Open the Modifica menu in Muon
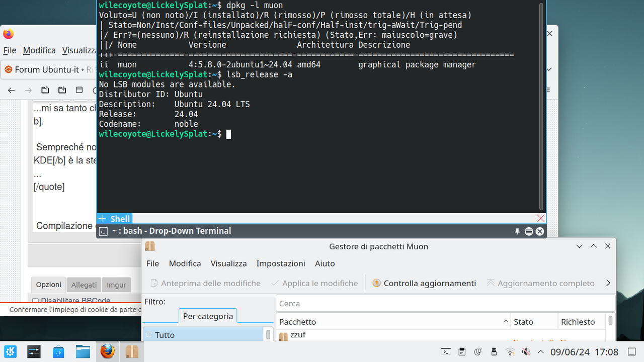Image resolution: width=644 pixels, height=362 pixels. (185, 263)
